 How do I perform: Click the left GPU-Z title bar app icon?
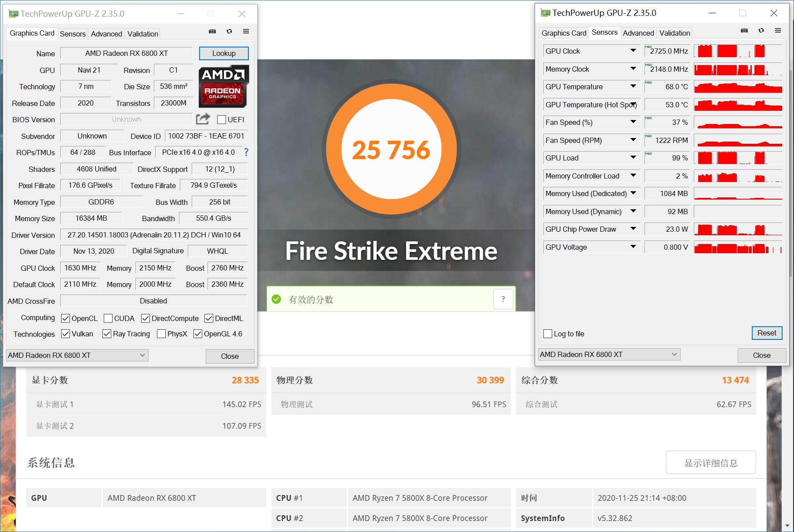[13, 14]
